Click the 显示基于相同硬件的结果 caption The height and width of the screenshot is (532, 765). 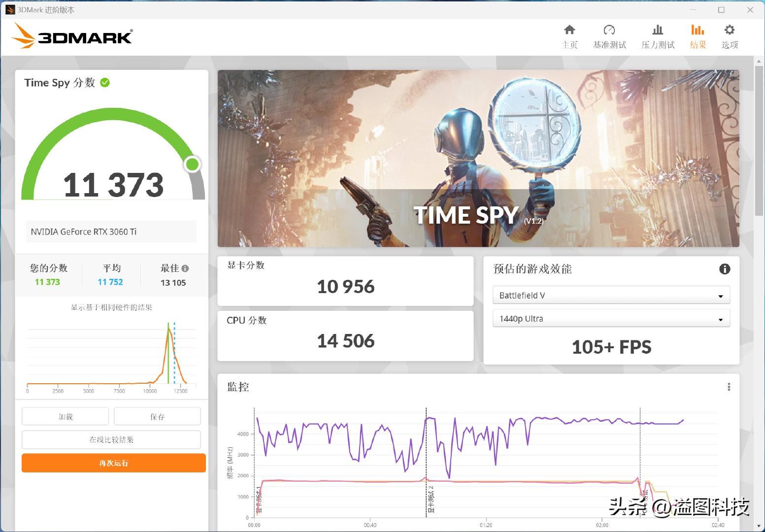[x=111, y=307]
